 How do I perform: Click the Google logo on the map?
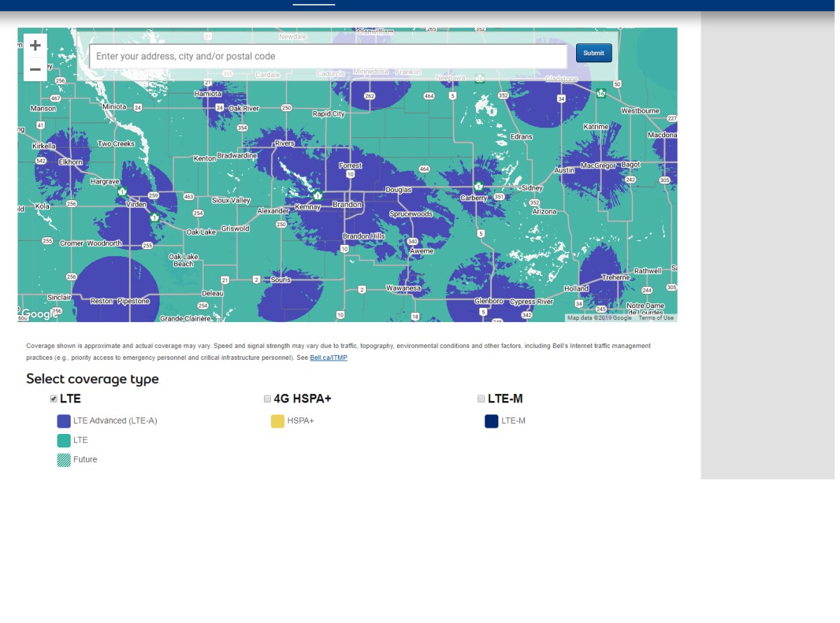pyautogui.click(x=38, y=314)
